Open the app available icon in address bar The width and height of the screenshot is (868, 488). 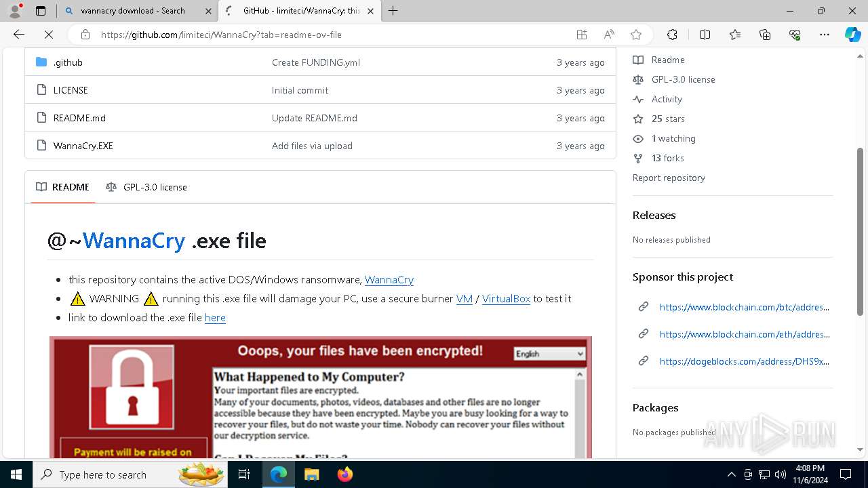point(582,35)
